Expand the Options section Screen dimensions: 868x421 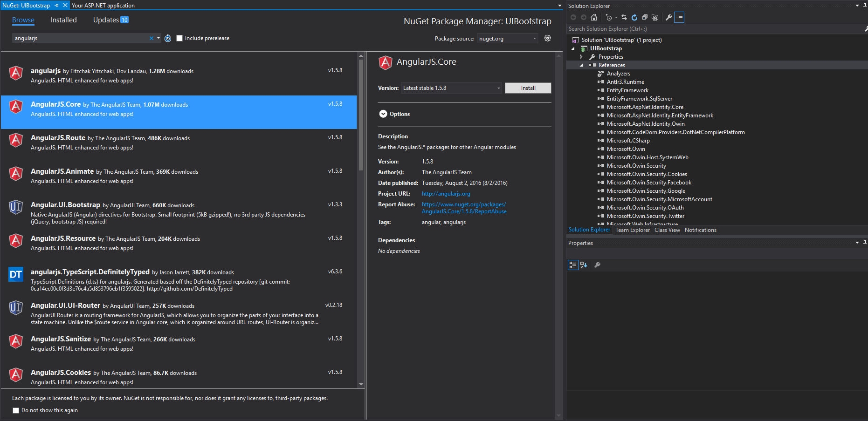[383, 114]
